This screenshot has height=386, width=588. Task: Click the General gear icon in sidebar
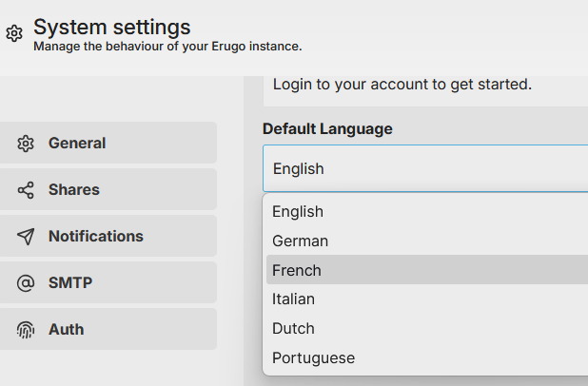(26, 144)
